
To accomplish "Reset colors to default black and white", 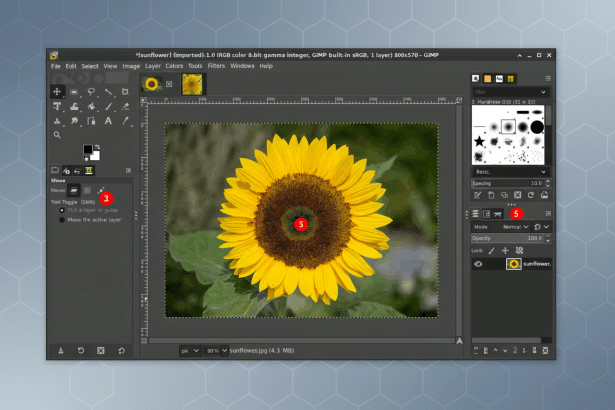I will [85, 158].
